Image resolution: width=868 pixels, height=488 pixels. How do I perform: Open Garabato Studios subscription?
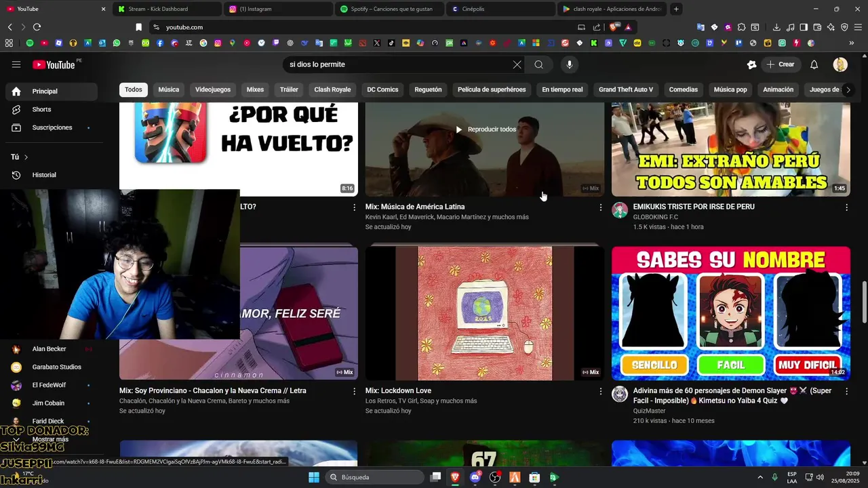click(x=52, y=367)
